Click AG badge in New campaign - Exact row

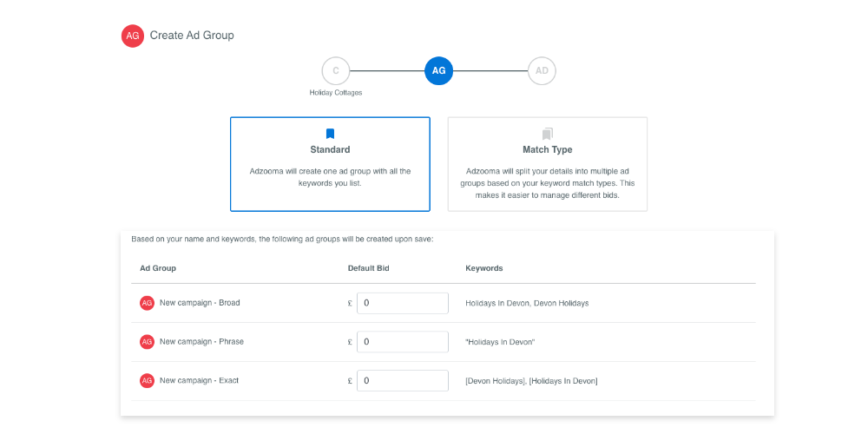[147, 380]
